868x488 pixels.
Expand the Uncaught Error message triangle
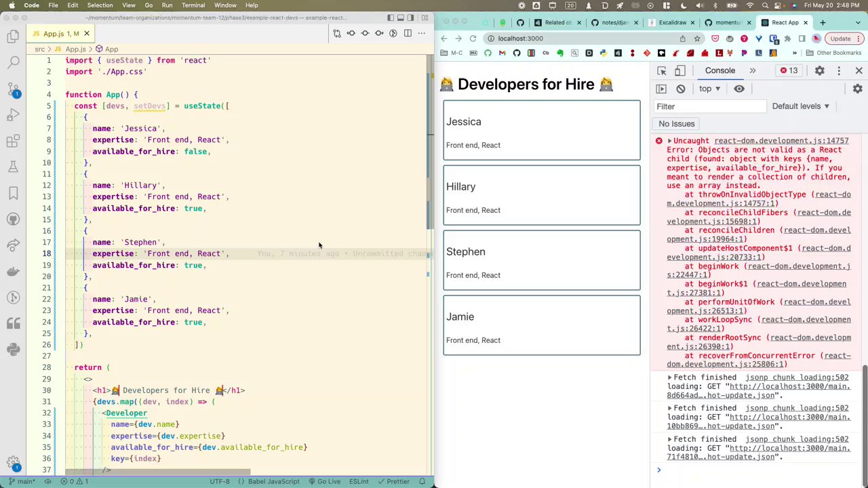669,141
